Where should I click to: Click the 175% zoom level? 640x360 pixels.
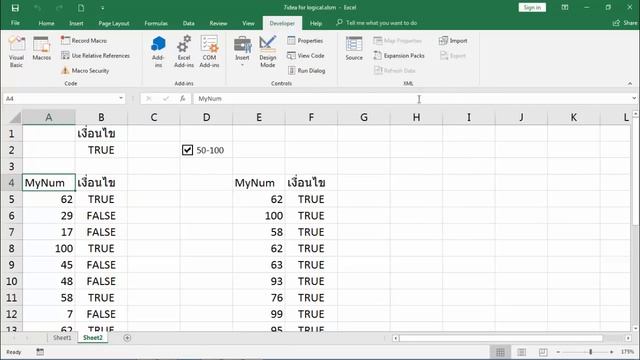(627, 352)
